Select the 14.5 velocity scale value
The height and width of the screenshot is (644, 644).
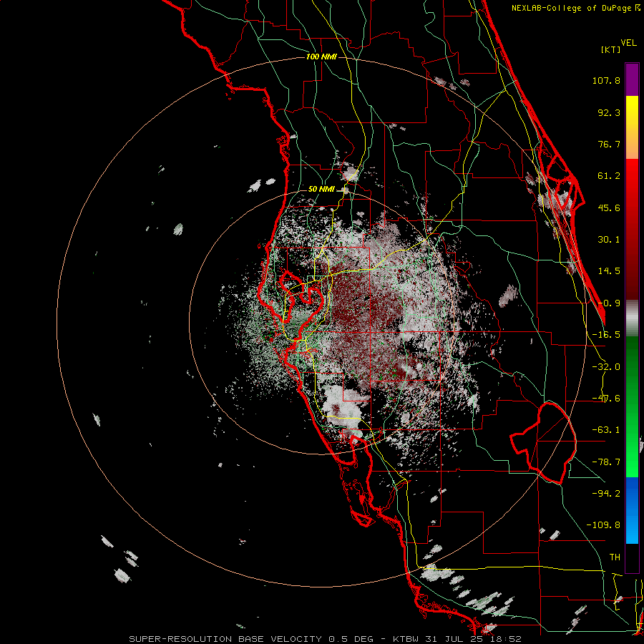pyautogui.click(x=609, y=271)
